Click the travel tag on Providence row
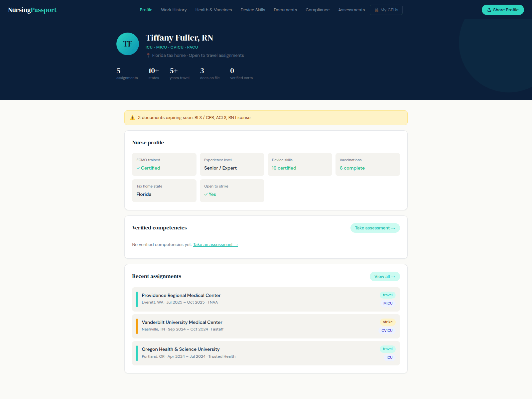 (388, 295)
